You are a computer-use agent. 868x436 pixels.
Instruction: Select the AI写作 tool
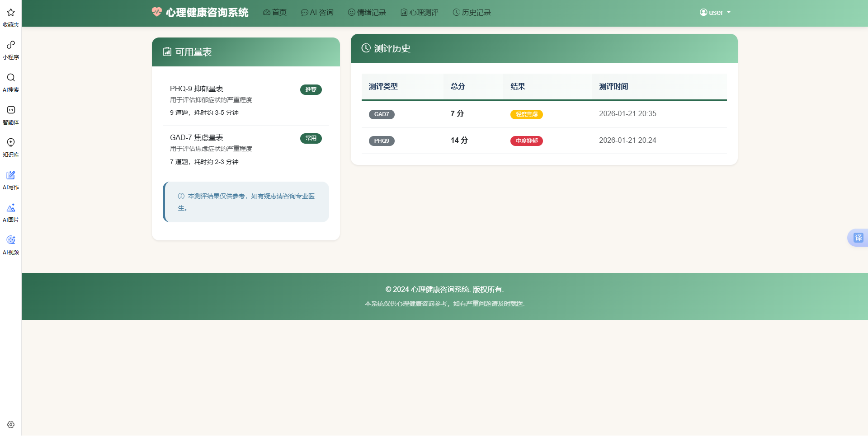[10, 179]
